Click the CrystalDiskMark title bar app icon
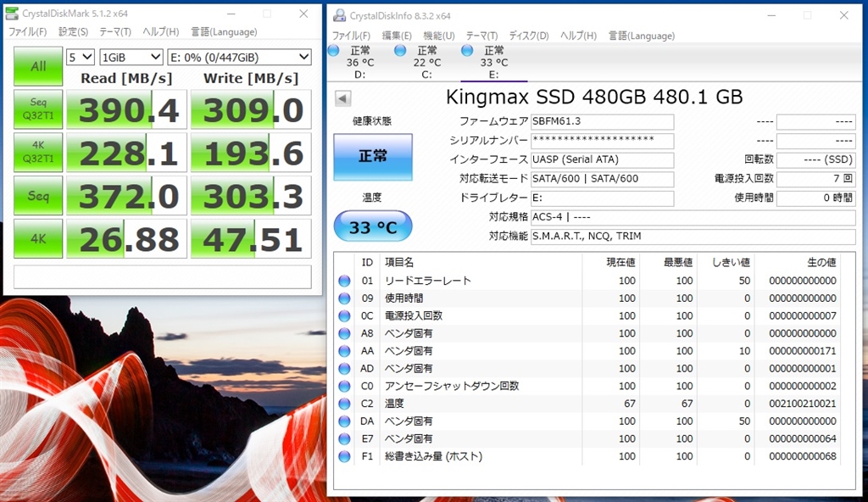The width and height of the screenshot is (868, 502). (12, 14)
